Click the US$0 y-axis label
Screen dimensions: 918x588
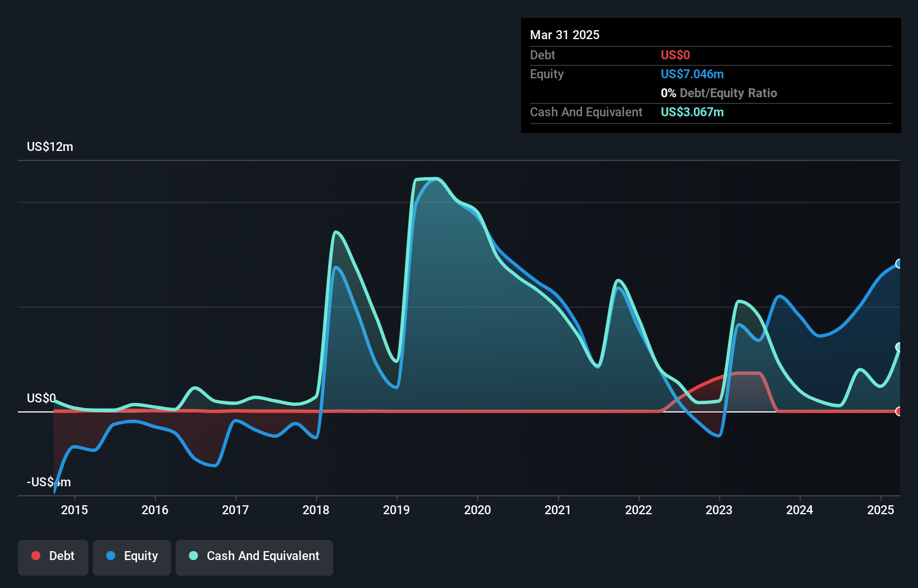tap(41, 398)
